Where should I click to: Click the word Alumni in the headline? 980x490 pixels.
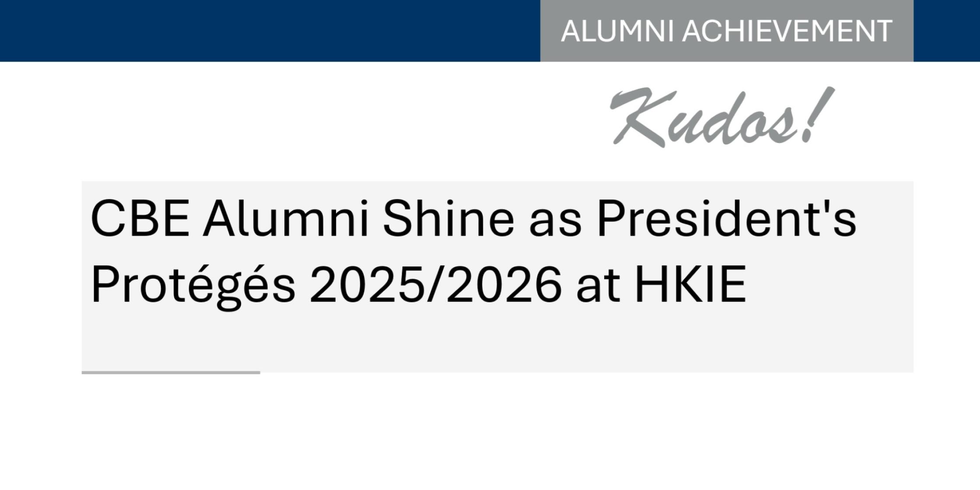point(285,218)
